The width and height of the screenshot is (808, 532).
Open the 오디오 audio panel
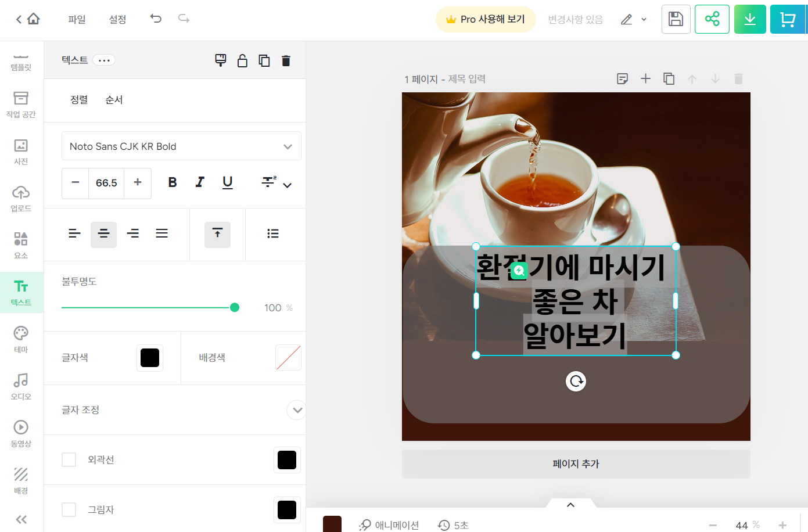click(x=20, y=386)
